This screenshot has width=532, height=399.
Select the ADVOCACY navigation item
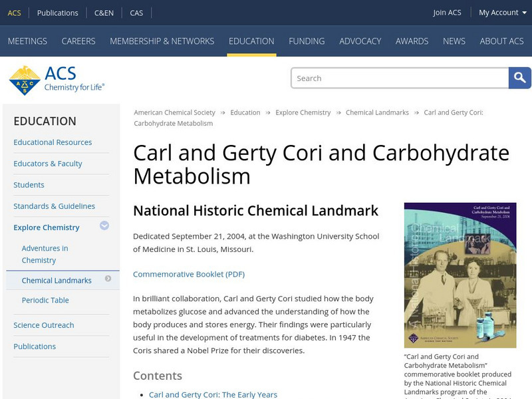360,41
